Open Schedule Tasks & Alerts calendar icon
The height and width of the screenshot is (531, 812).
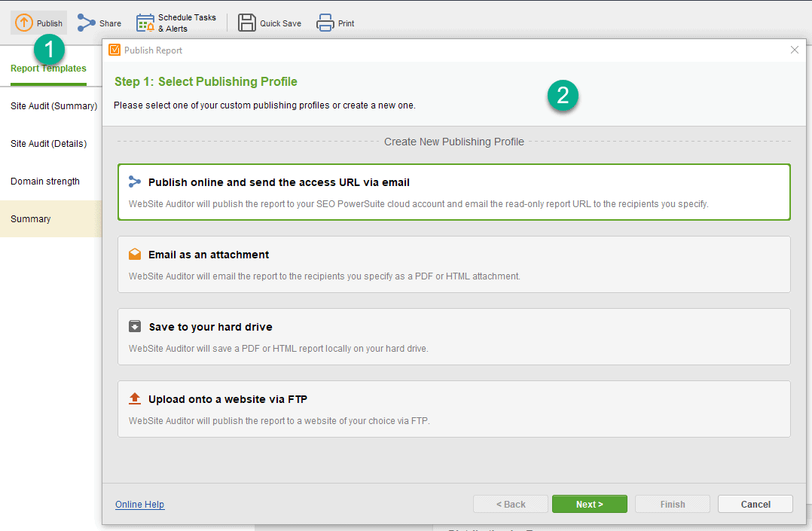(x=145, y=23)
